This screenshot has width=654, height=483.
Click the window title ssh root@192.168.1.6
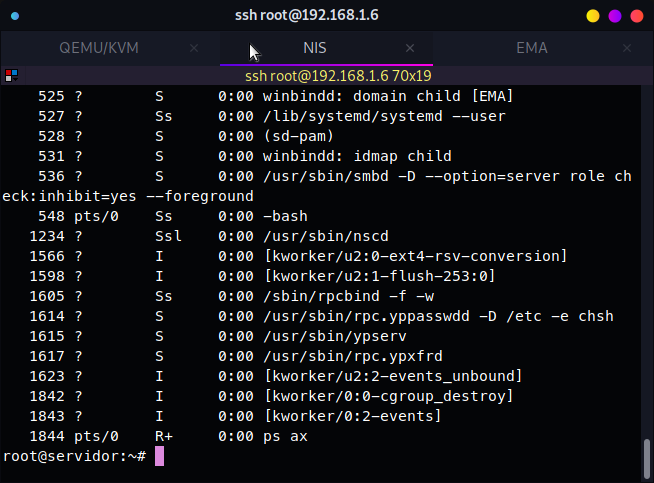tap(307, 15)
